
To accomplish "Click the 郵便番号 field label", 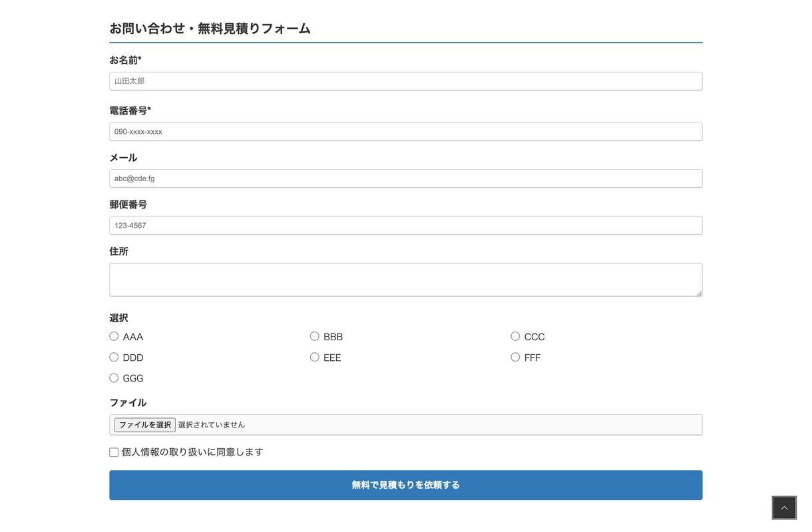I will 128,204.
